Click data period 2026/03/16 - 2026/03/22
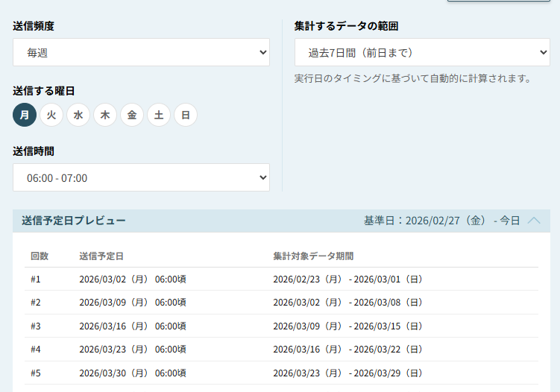Image resolution: width=560 pixels, height=392 pixels. [x=348, y=350]
